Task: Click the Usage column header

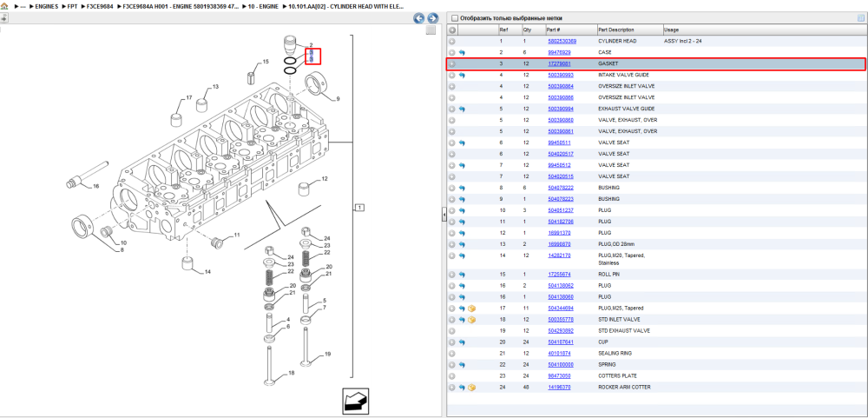Action: (x=764, y=30)
